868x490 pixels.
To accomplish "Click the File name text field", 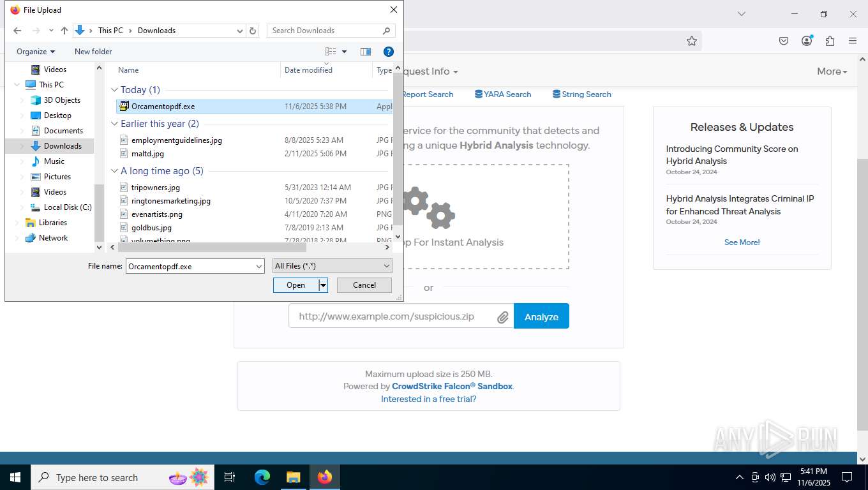I will point(190,266).
